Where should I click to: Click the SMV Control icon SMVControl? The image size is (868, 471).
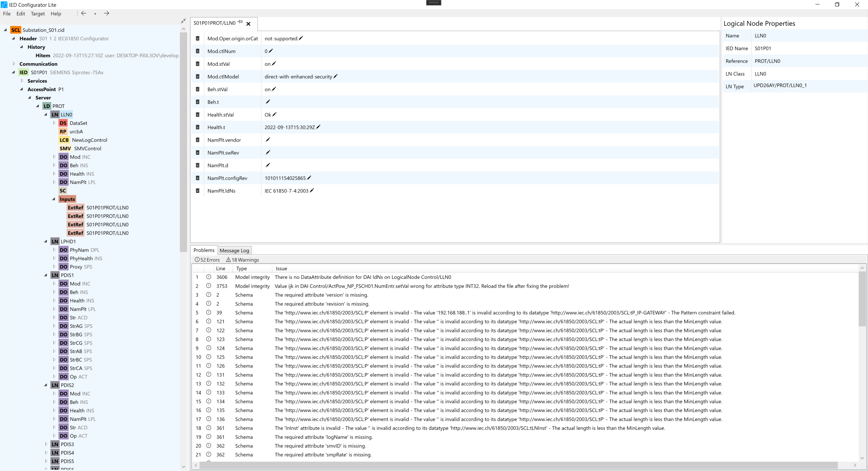pyautogui.click(x=65, y=148)
